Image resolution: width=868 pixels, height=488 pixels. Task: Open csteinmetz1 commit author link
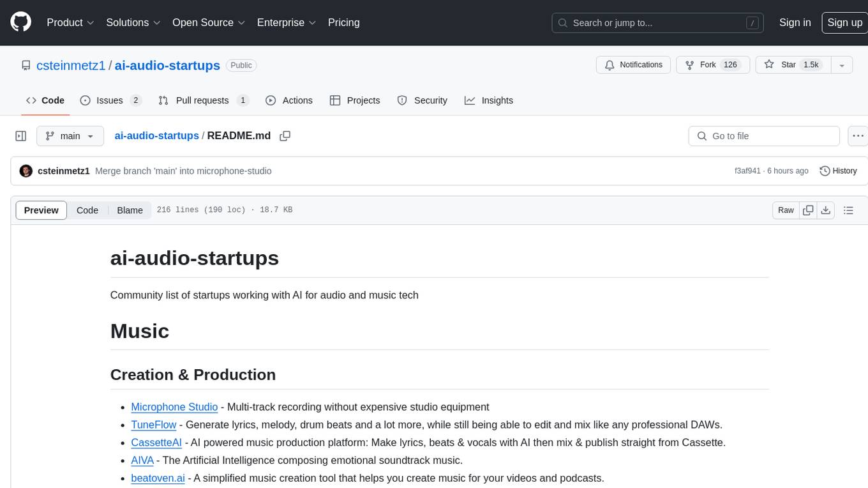point(64,171)
